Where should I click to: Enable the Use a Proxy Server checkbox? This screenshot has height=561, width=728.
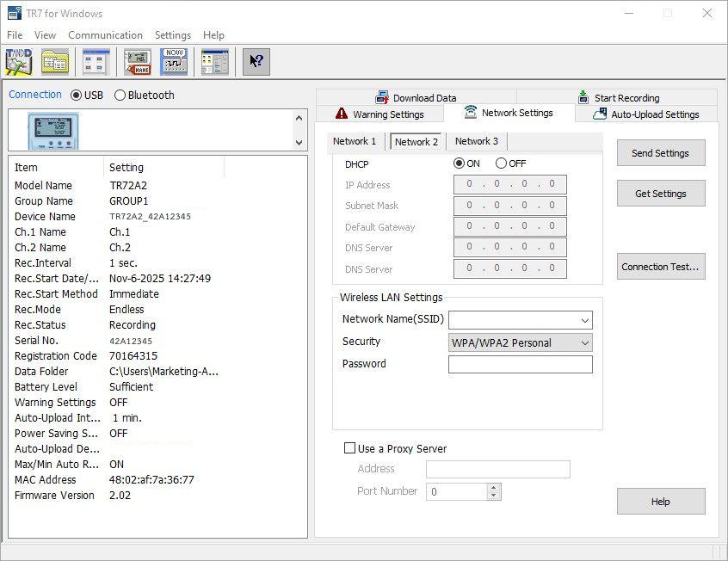click(349, 447)
